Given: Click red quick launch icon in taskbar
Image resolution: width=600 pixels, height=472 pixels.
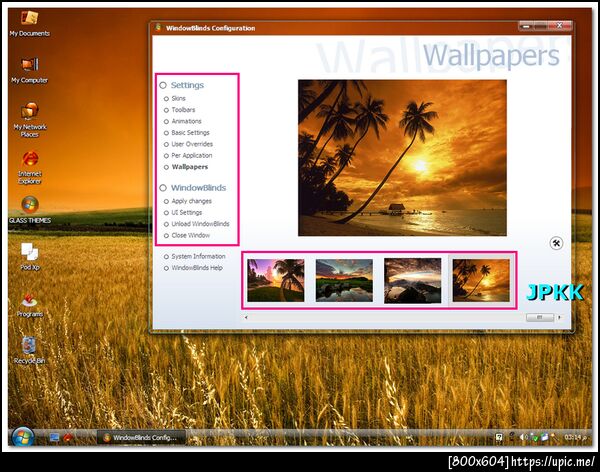Looking at the screenshot, I should pyautogui.click(x=68, y=437).
